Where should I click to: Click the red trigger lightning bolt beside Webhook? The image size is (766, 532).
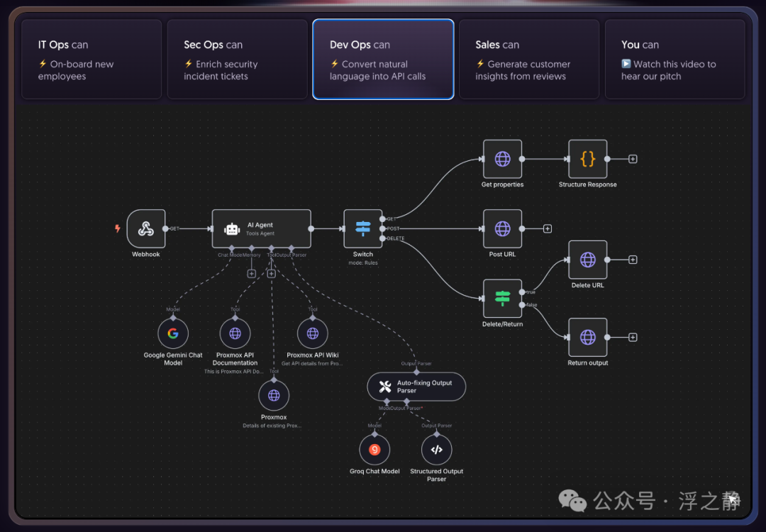click(x=117, y=228)
